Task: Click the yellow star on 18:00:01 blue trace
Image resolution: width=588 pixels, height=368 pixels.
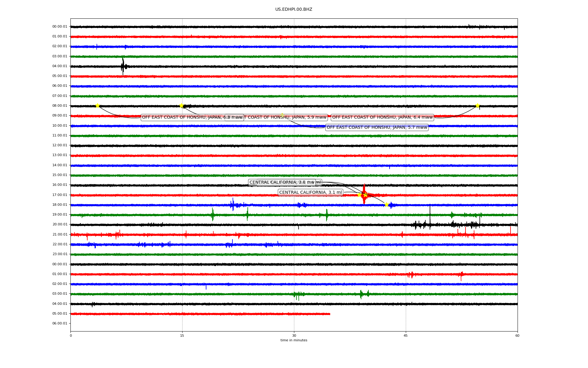Action: tap(386, 205)
